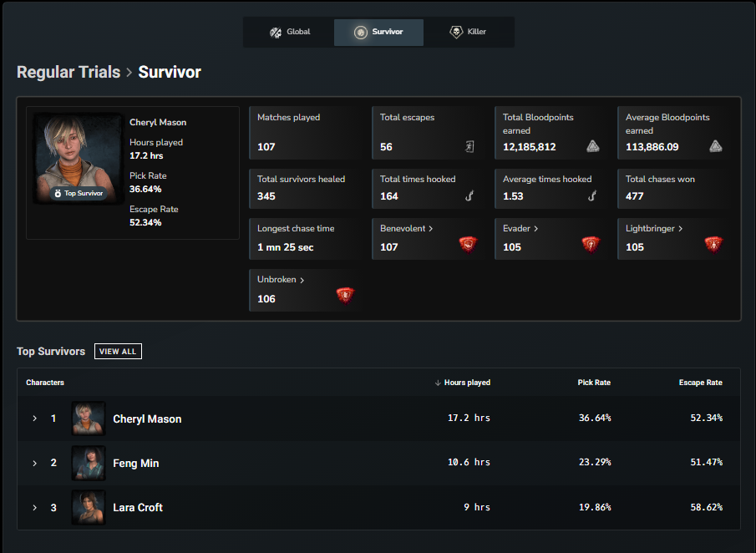Click the Longest chase time value
756x553 pixels.
[x=286, y=247]
